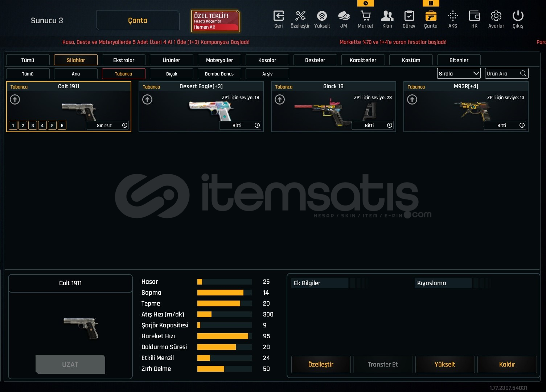
Task: Toggle slot 4 on Colt 1911
Action: (x=42, y=125)
